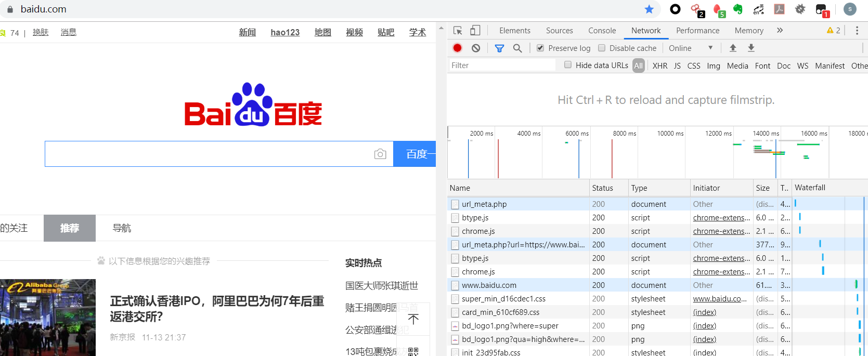Screen dimensions: 868x356
Task: Select the 推荐 tab on Baidu page
Action: pos(70,228)
